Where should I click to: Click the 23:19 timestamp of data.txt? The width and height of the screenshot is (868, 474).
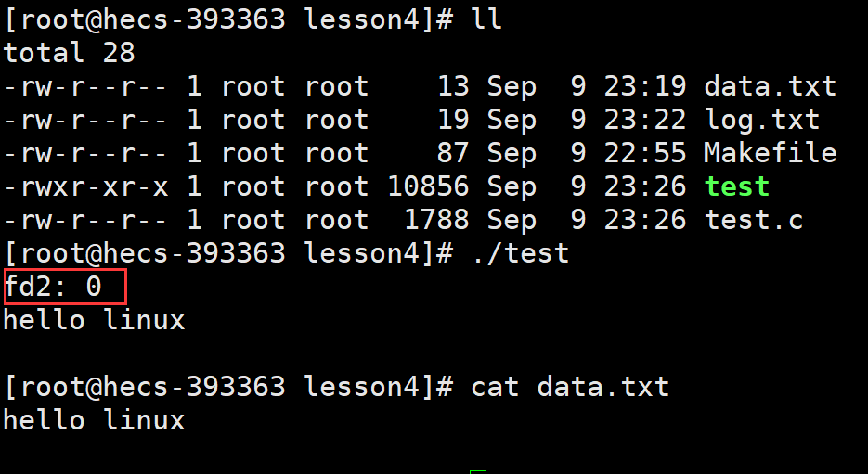point(645,87)
